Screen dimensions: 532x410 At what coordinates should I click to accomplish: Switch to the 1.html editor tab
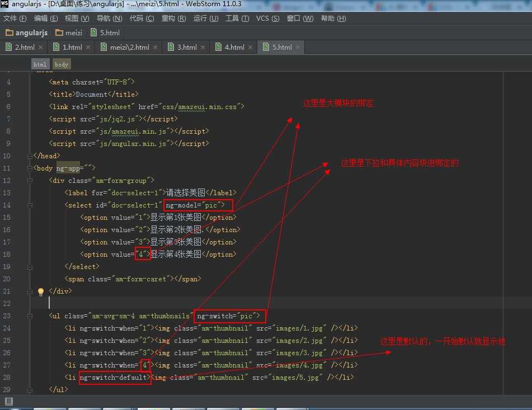pyautogui.click(x=72, y=47)
